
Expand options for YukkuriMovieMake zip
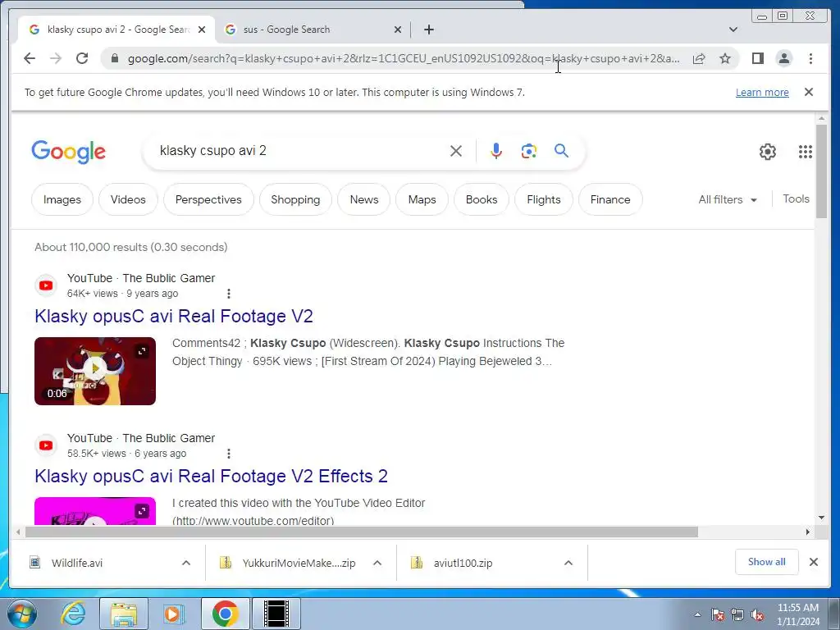[377, 563]
